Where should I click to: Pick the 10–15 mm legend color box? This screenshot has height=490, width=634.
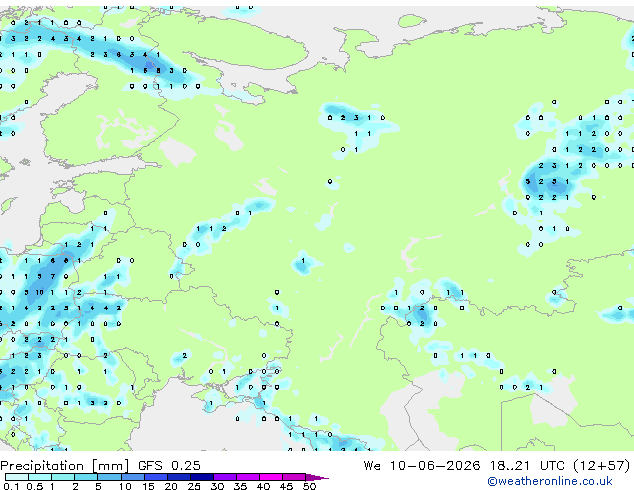(132, 477)
